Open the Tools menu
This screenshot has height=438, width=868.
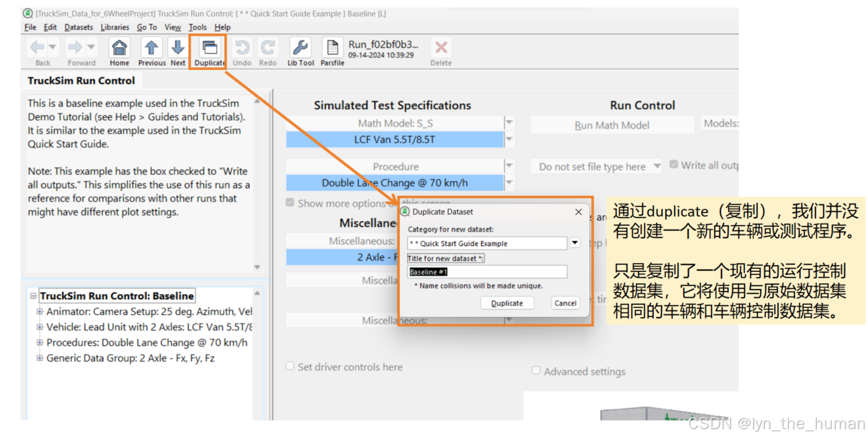pos(198,27)
